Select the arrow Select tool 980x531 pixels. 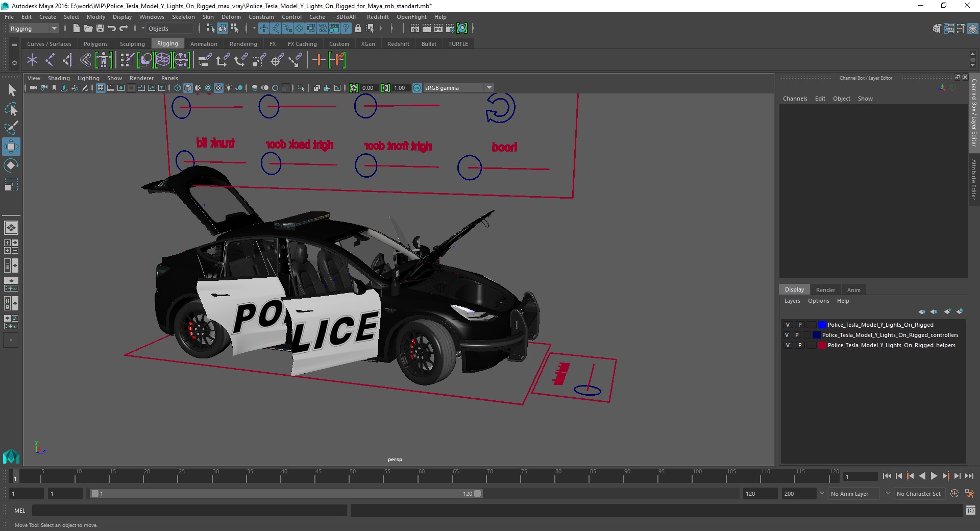pos(11,90)
